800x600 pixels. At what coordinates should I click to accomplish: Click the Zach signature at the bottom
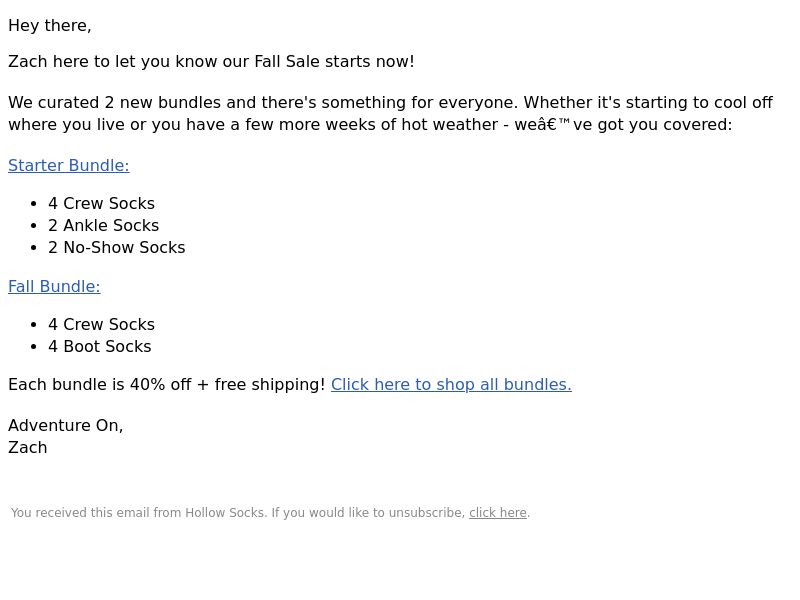(x=28, y=448)
